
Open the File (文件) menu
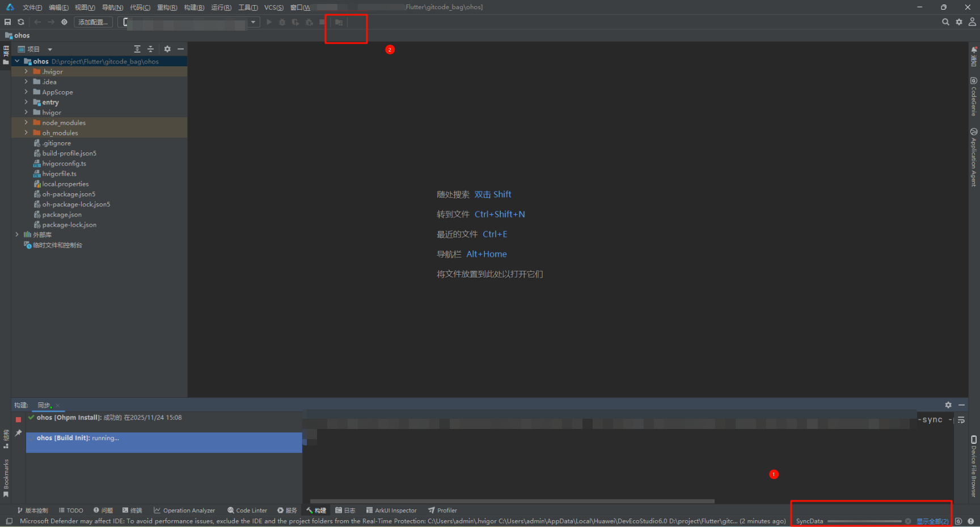(x=32, y=7)
